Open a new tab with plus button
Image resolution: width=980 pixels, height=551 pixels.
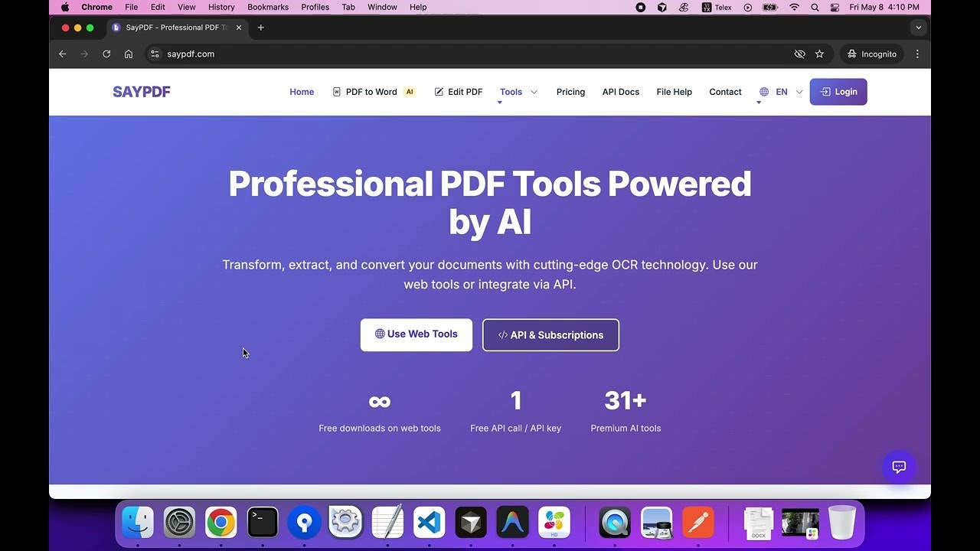pos(260,28)
